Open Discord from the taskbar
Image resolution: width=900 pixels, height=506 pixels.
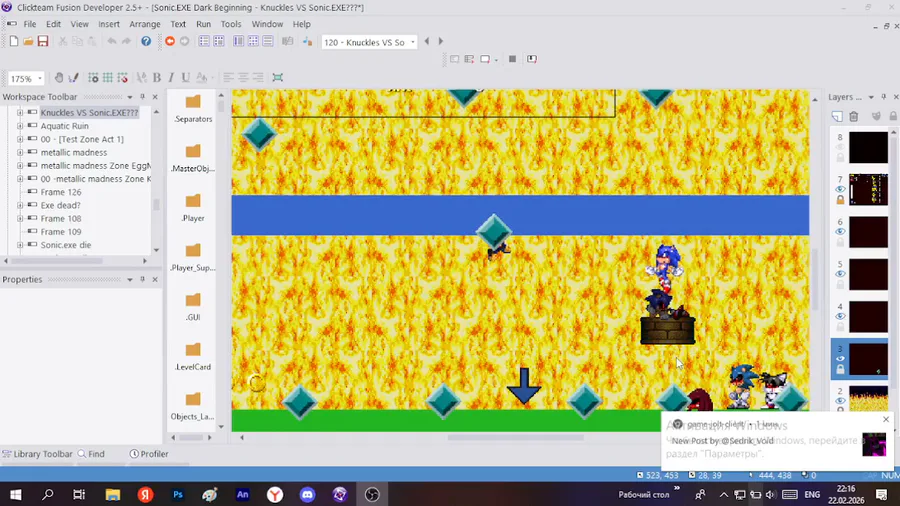pos(308,494)
